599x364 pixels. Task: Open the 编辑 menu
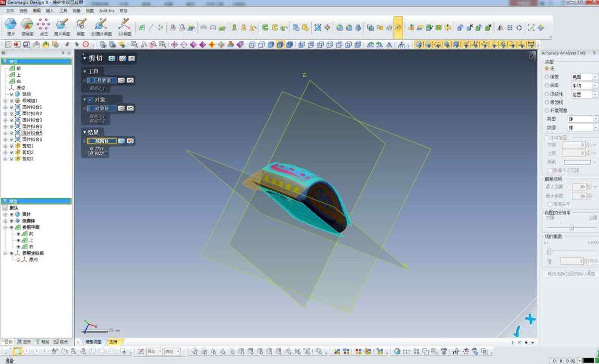click(37, 11)
